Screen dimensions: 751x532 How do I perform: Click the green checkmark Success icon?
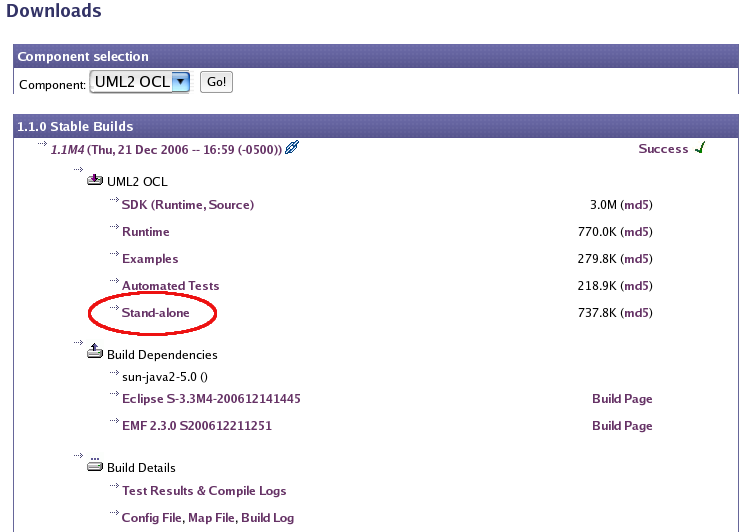(x=700, y=147)
